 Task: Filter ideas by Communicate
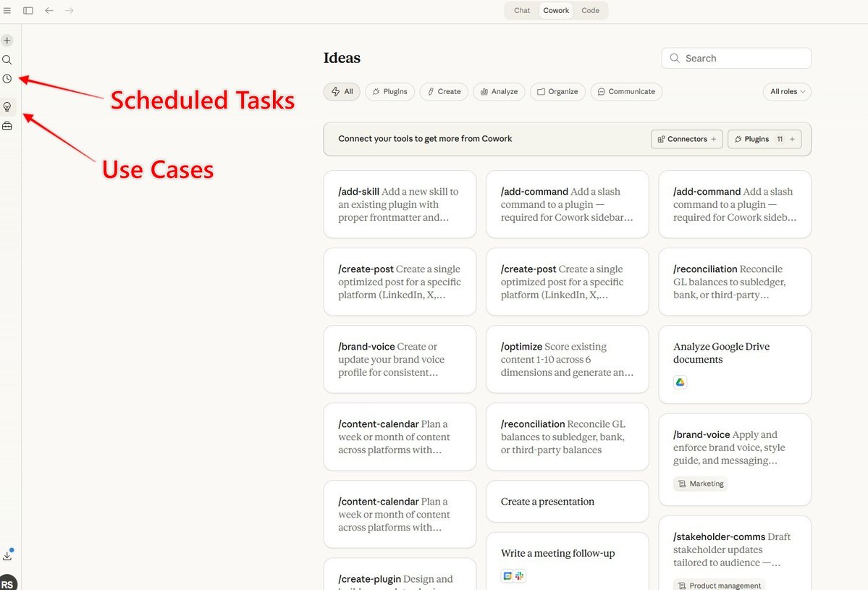point(626,91)
